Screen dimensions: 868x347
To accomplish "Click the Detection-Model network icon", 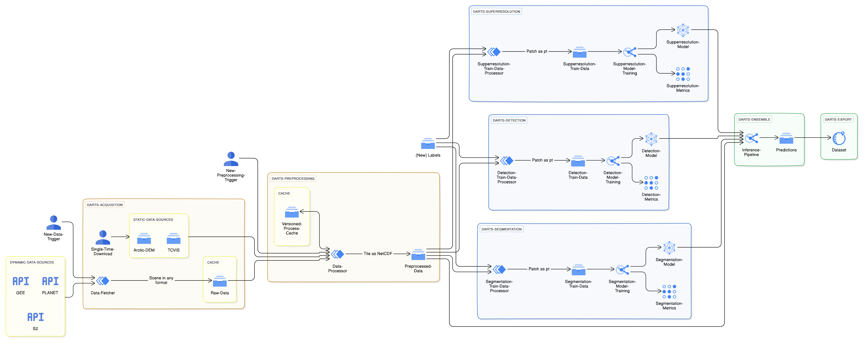I will [x=651, y=139].
